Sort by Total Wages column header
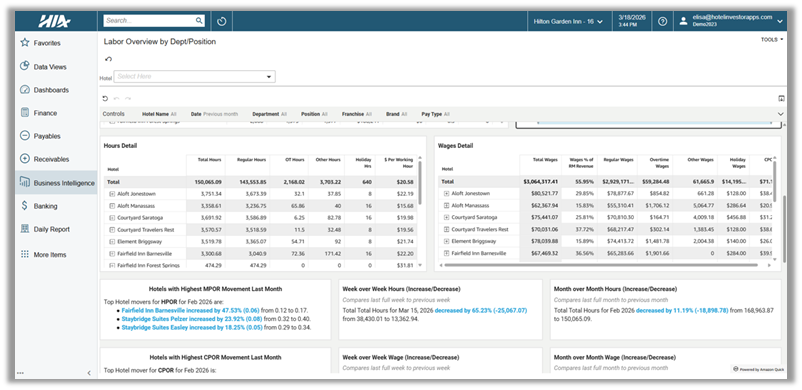Screen dimensions: 802x390 click(x=545, y=160)
